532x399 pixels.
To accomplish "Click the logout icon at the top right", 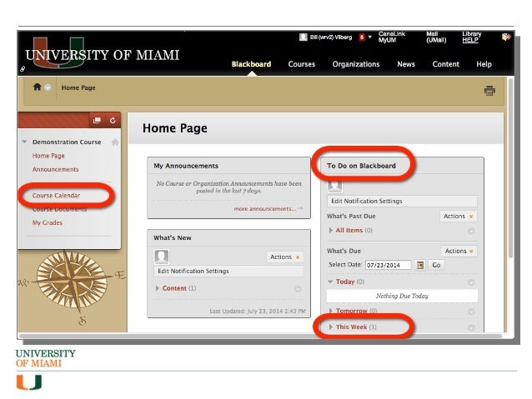I will pos(506,37).
